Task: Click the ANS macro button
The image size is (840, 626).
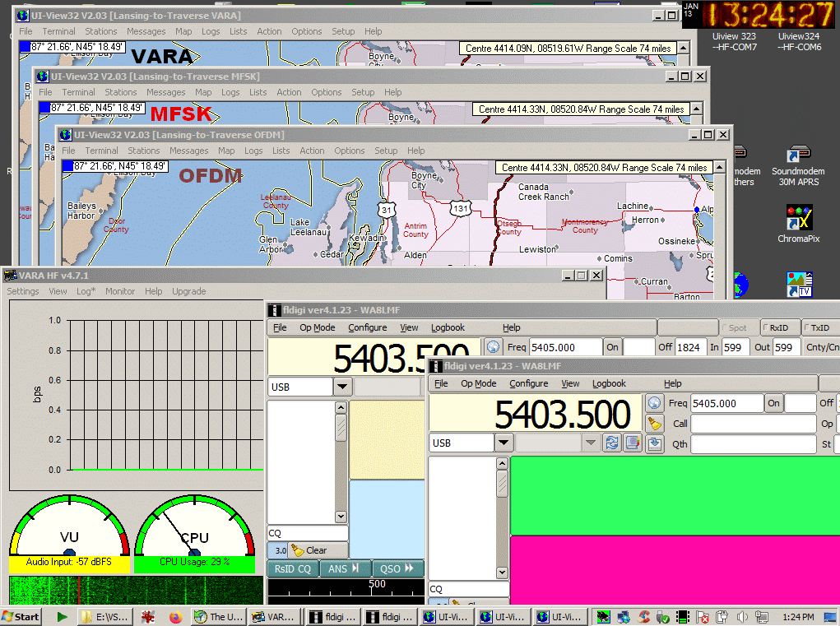Action: (346, 568)
